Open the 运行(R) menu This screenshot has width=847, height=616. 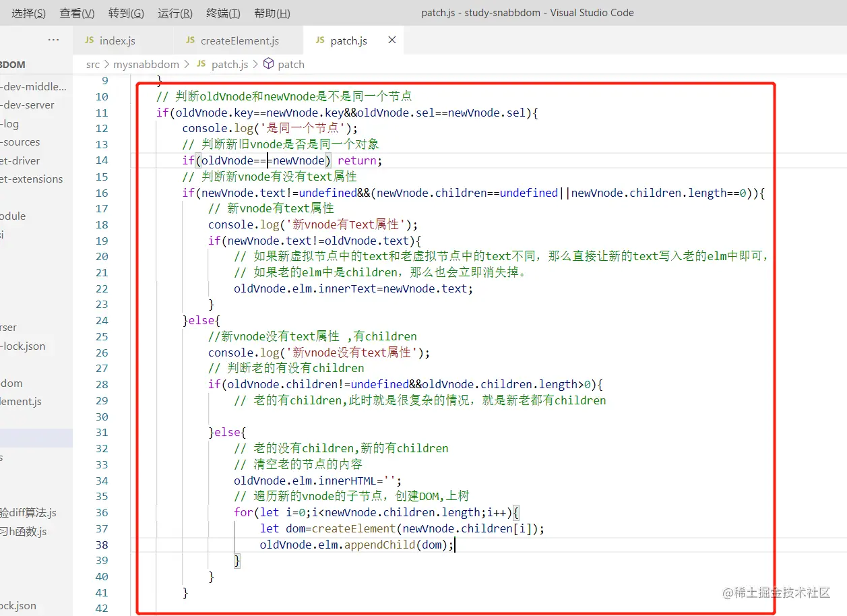175,12
